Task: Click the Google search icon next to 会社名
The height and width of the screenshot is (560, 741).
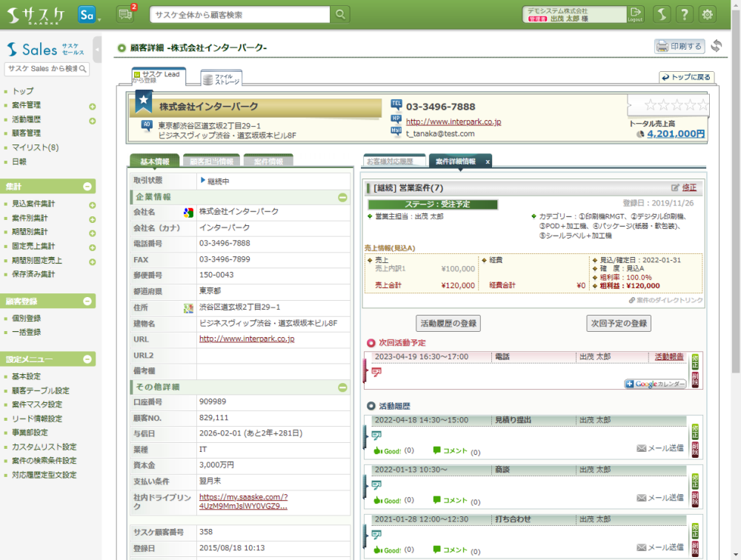Action: point(188,212)
